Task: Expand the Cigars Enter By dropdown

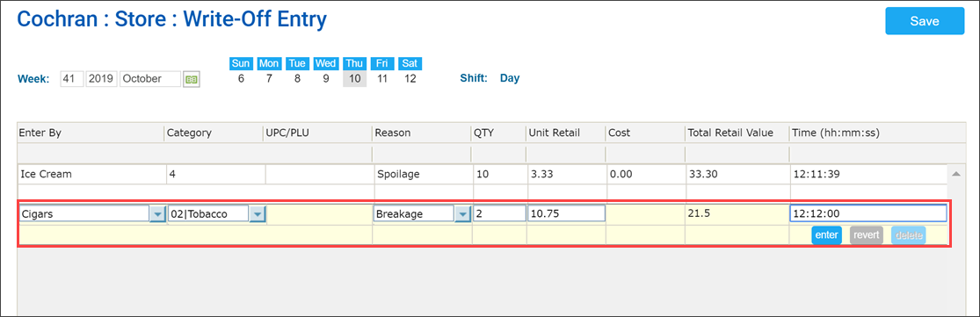Action: click(157, 214)
